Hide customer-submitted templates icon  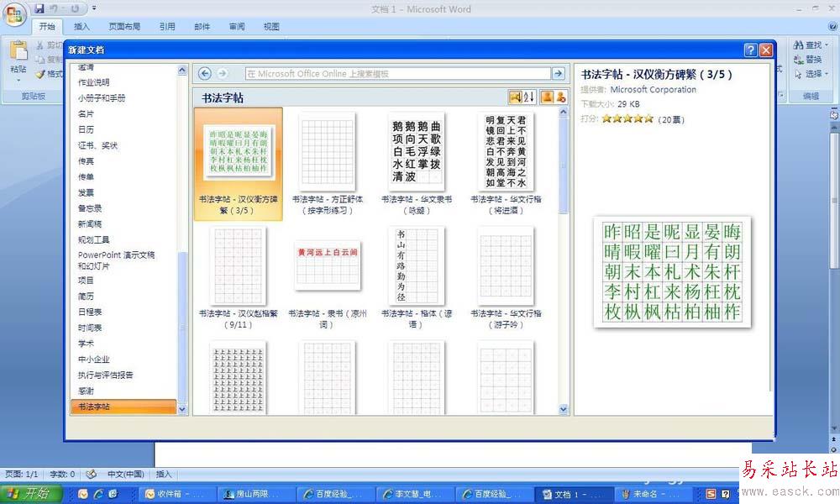[560, 97]
